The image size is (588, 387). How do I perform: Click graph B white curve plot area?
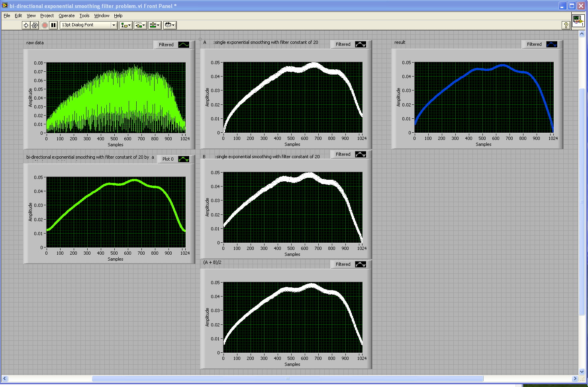click(293, 207)
